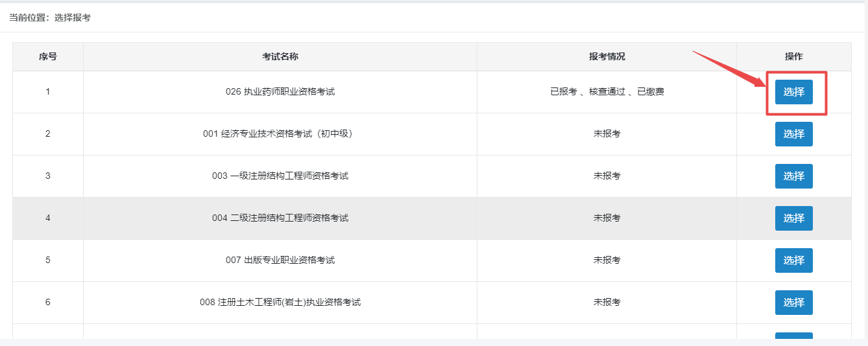Click 选择 for 008 注册土木工程师(岩土) exam
The image size is (868, 346).
click(x=793, y=303)
